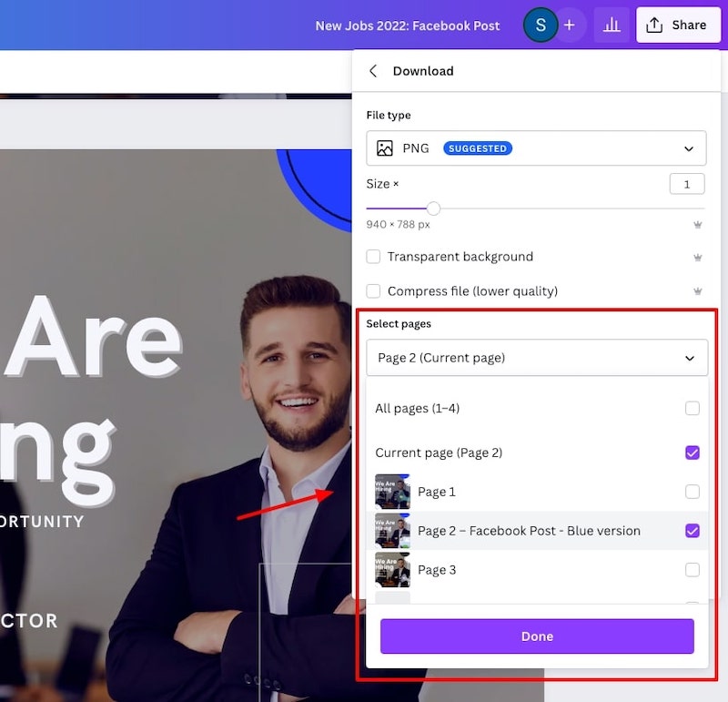
Task: Select the Page 3 thumbnail
Action: pyautogui.click(x=393, y=570)
